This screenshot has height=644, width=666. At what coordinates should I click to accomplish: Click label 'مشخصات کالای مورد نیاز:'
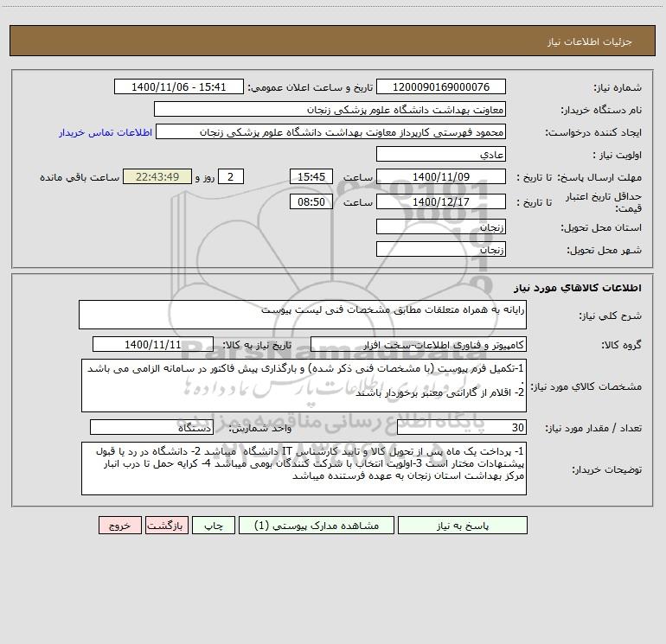click(x=586, y=386)
